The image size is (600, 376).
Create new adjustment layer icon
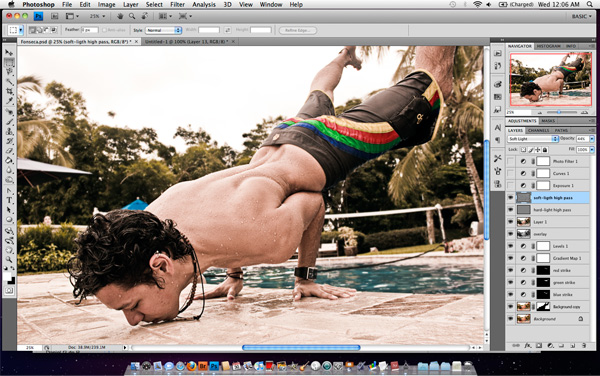(550, 345)
